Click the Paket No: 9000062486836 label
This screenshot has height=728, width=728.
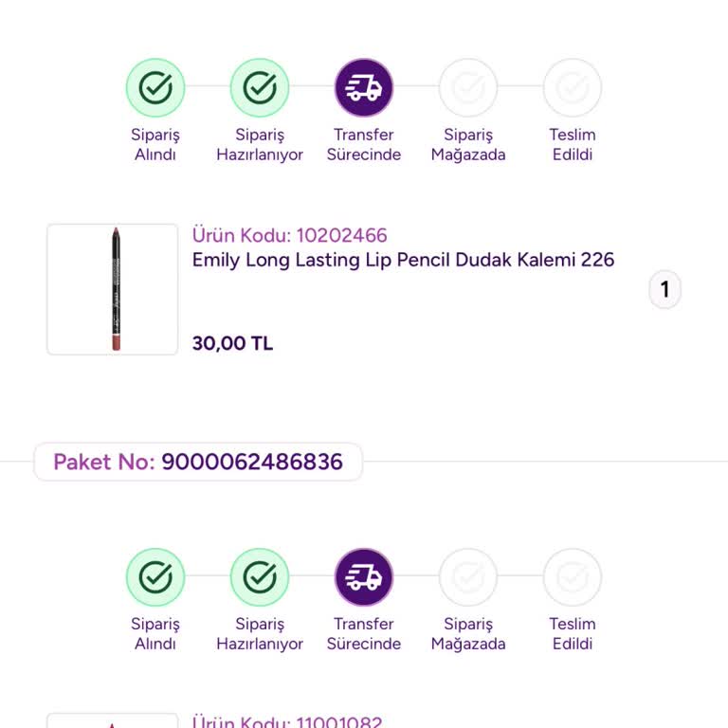pyautogui.click(x=198, y=463)
